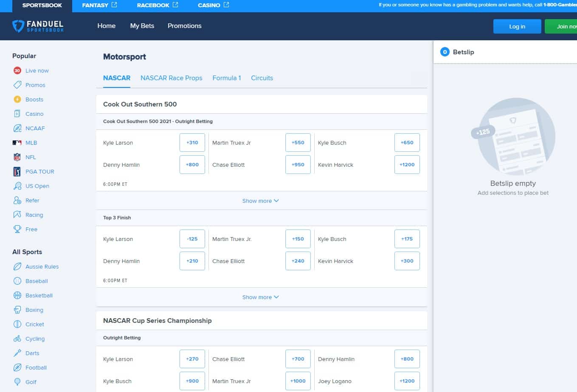Select the Formula 1 tab
The image size is (577, 392).
(x=227, y=78)
